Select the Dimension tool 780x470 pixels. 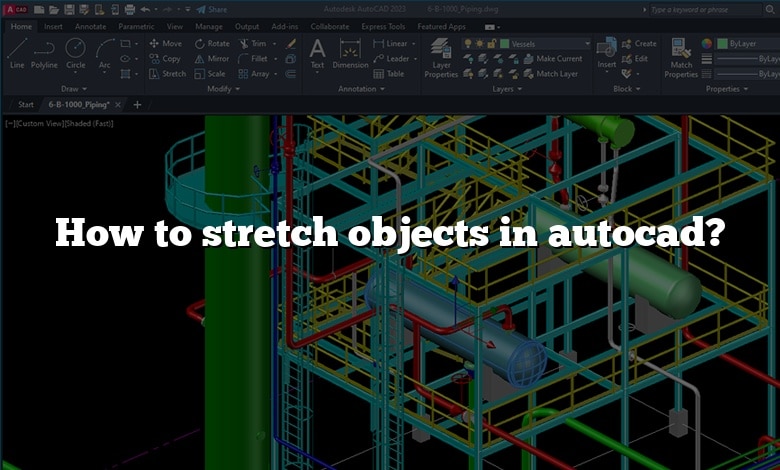pyautogui.click(x=350, y=53)
